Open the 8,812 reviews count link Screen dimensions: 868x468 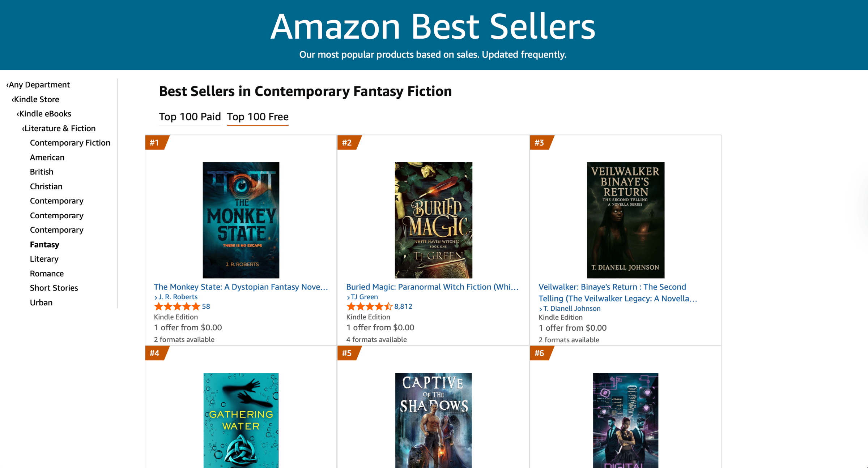(x=403, y=306)
